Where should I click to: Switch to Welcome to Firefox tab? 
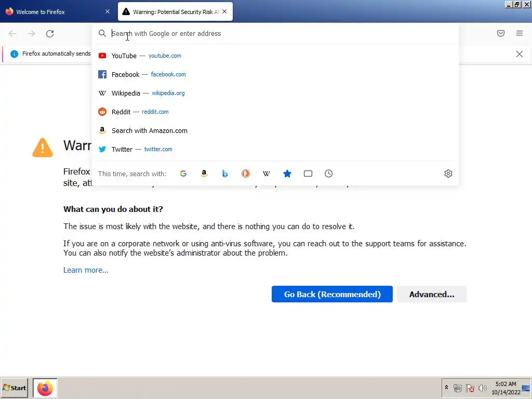coord(58,11)
